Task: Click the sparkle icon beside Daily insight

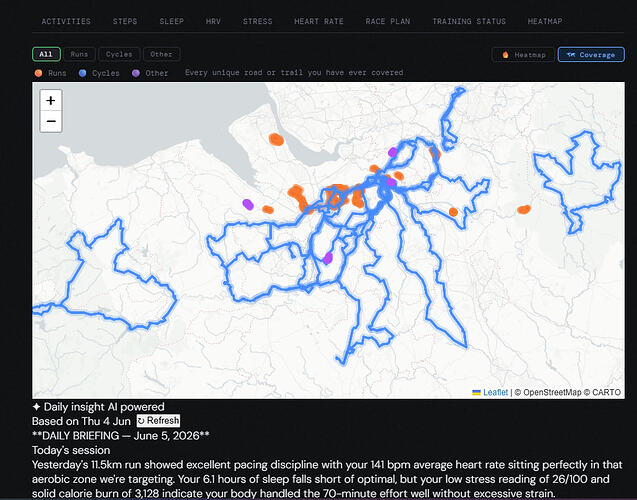Action: (36, 407)
